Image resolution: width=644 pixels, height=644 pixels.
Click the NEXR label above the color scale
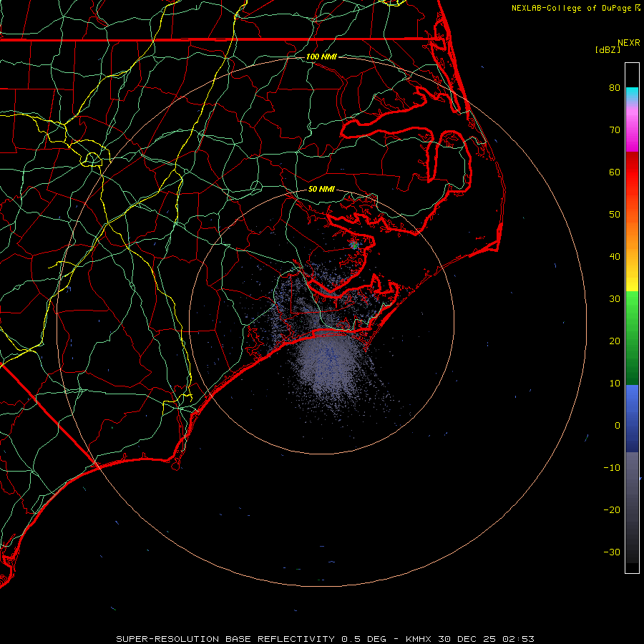point(629,43)
